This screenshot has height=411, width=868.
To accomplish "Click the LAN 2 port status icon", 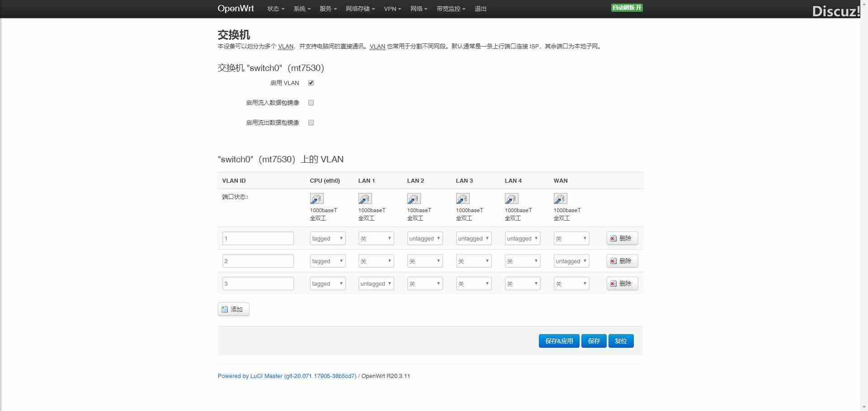I will pos(414,199).
